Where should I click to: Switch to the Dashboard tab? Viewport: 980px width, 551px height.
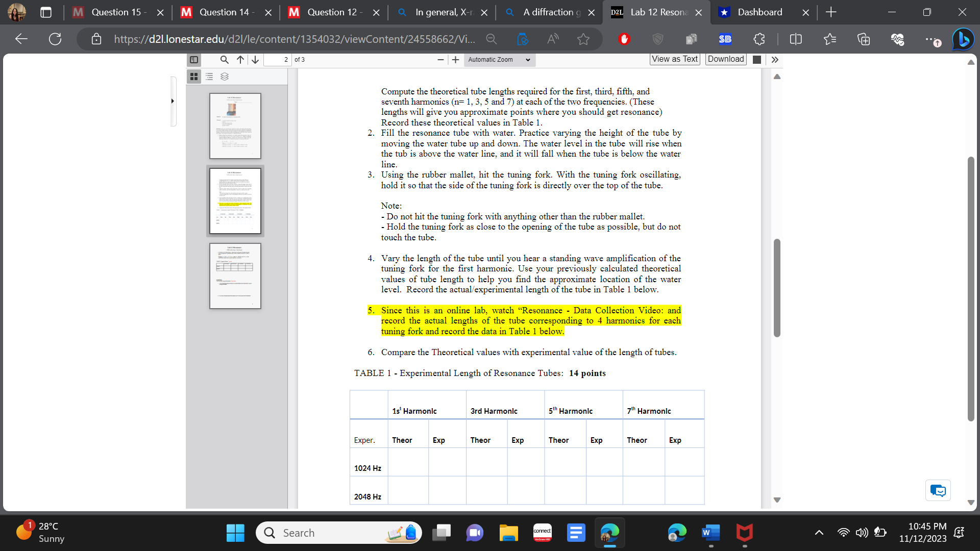coord(760,12)
